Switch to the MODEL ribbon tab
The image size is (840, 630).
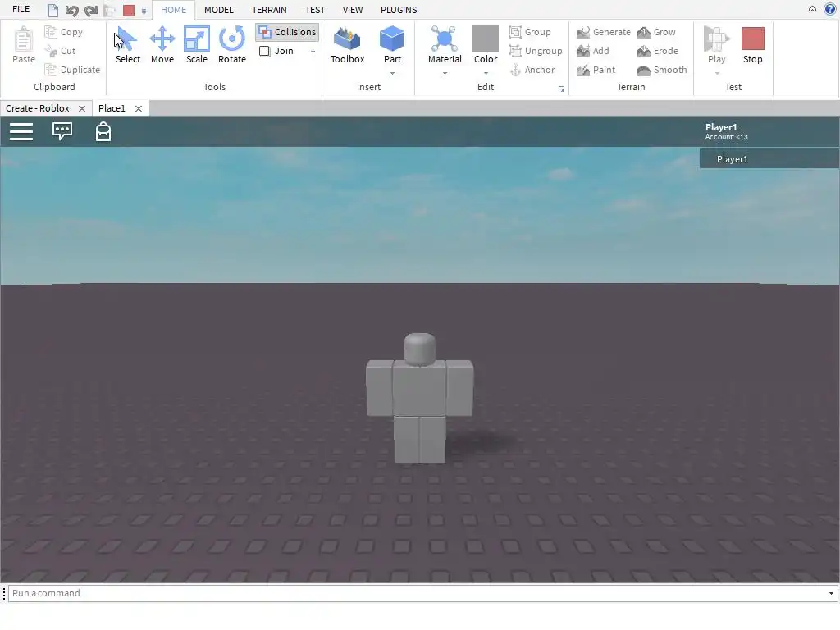(218, 10)
